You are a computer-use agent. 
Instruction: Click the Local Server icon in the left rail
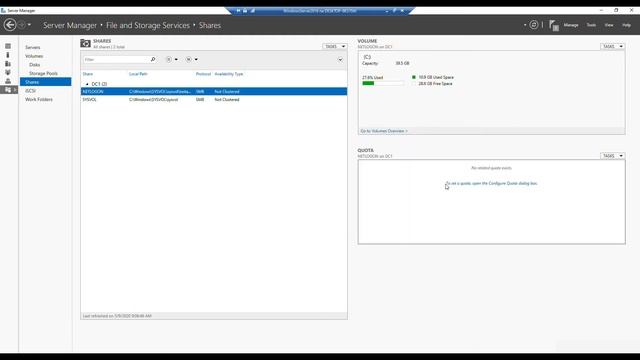8,55
